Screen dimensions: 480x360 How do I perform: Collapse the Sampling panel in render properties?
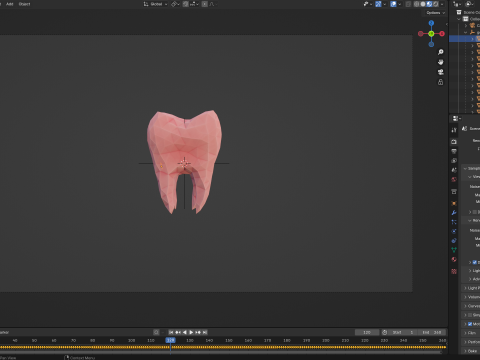(465, 168)
